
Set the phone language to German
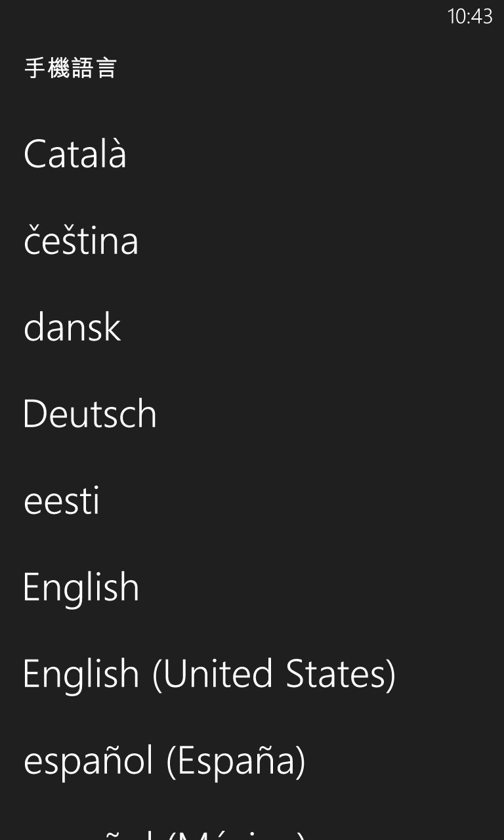coord(90,414)
